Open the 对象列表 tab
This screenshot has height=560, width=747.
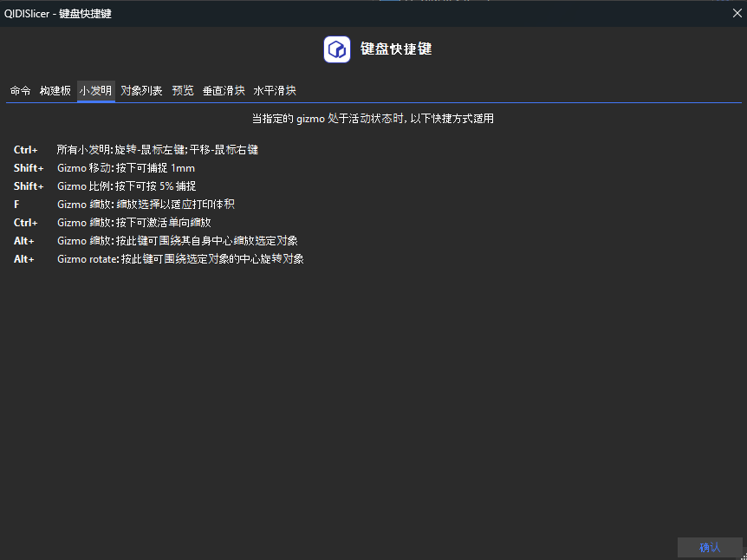[141, 90]
